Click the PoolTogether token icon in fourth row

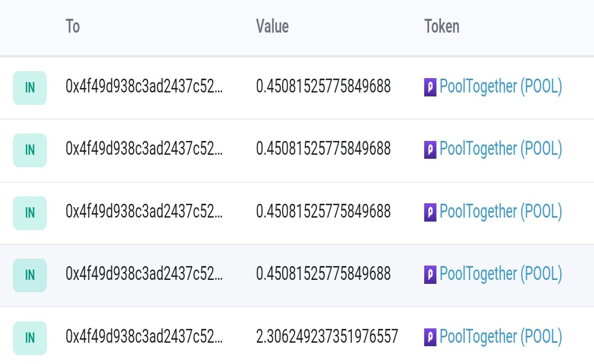[x=431, y=275]
